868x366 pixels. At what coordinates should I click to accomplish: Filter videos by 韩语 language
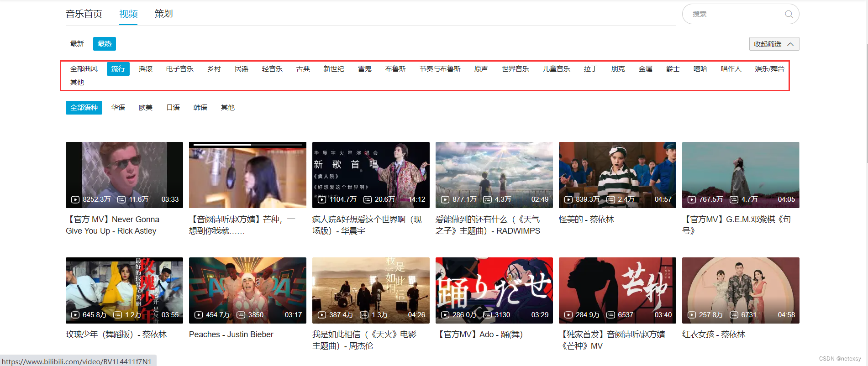pyautogui.click(x=200, y=108)
